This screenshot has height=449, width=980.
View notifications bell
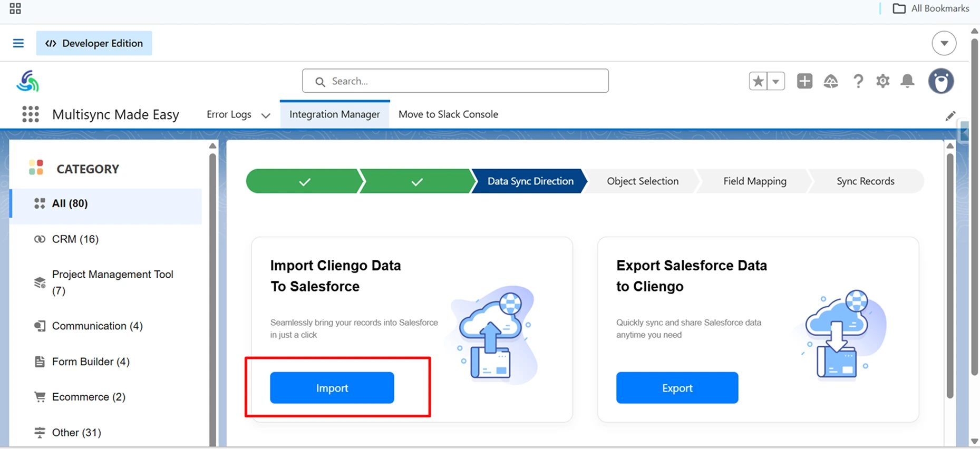tap(907, 81)
